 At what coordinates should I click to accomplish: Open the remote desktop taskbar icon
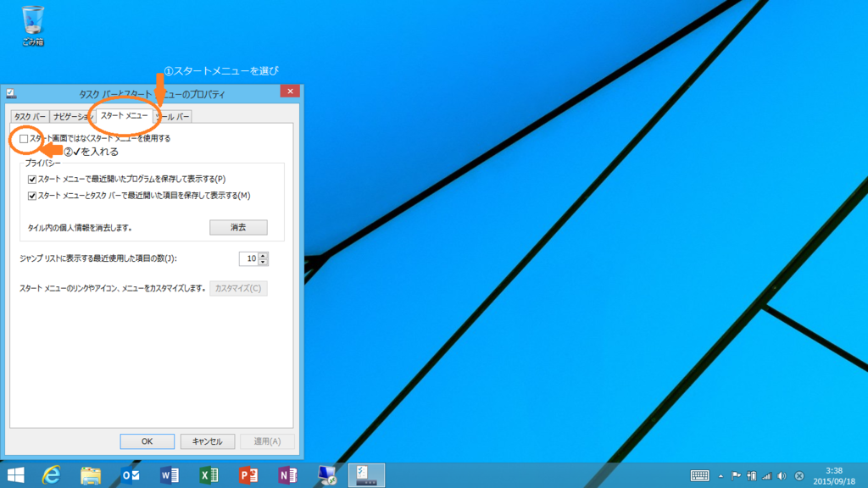327,475
